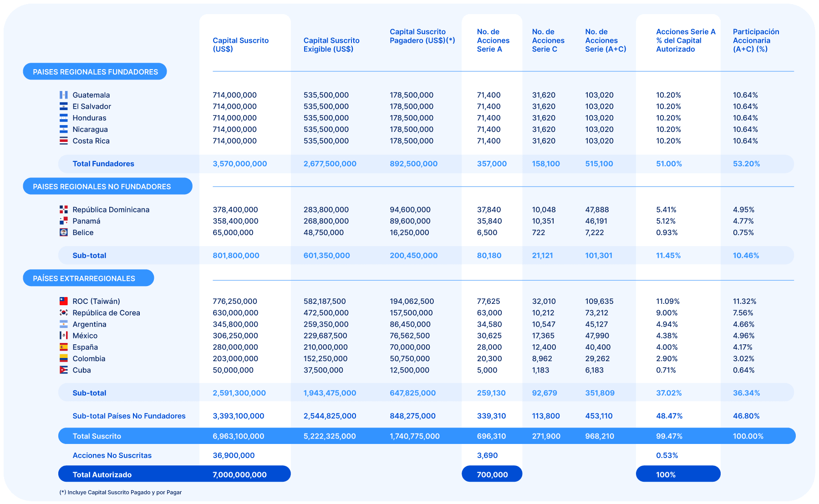Click the México flag icon
Image resolution: width=819 pixels, height=504 pixels.
63,336
